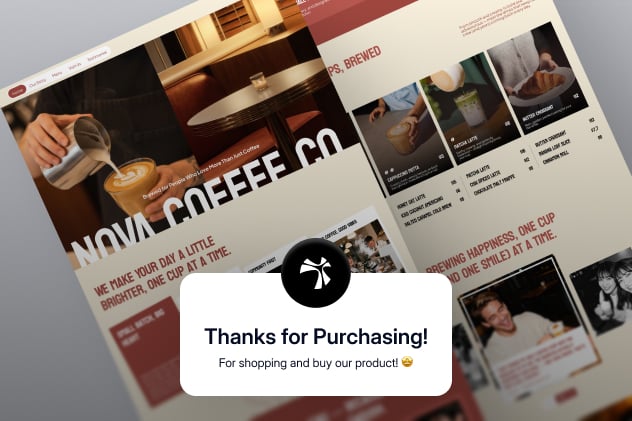The width and height of the screenshot is (632, 421).
Task: Open the Menu navigation item
Action: pos(57,74)
